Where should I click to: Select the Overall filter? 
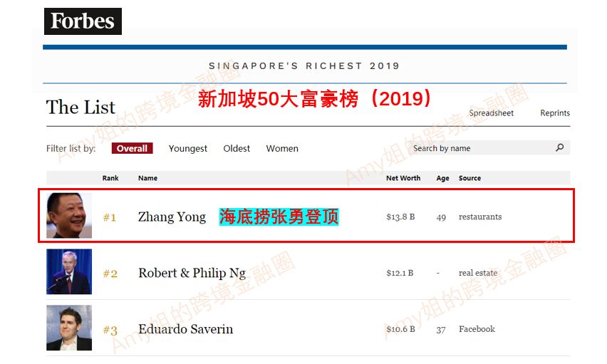click(132, 148)
